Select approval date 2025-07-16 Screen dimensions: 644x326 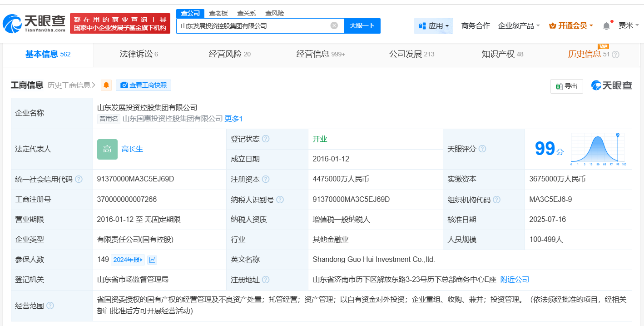[547, 219]
